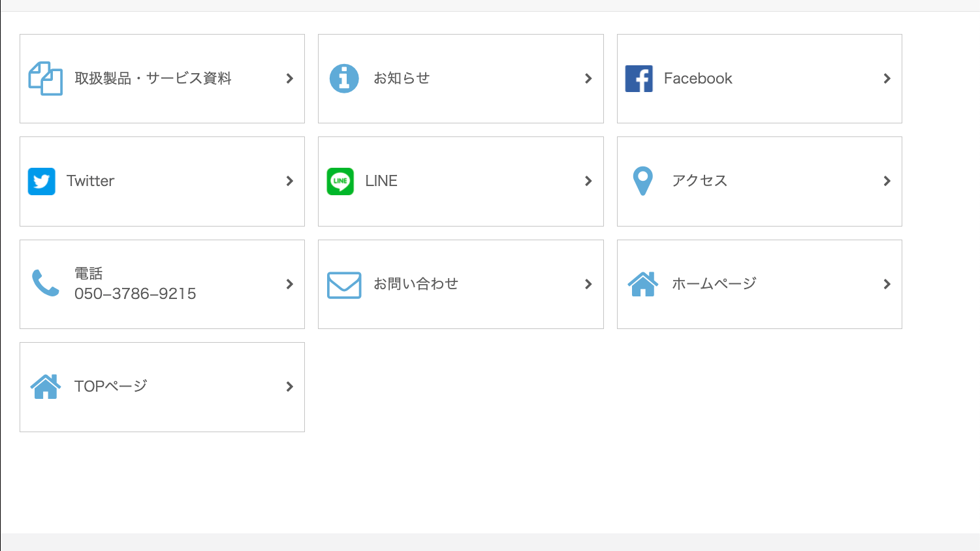This screenshot has width=980, height=551.
Task: Click the arrow on the TOPページ card
Action: (x=289, y=386)
